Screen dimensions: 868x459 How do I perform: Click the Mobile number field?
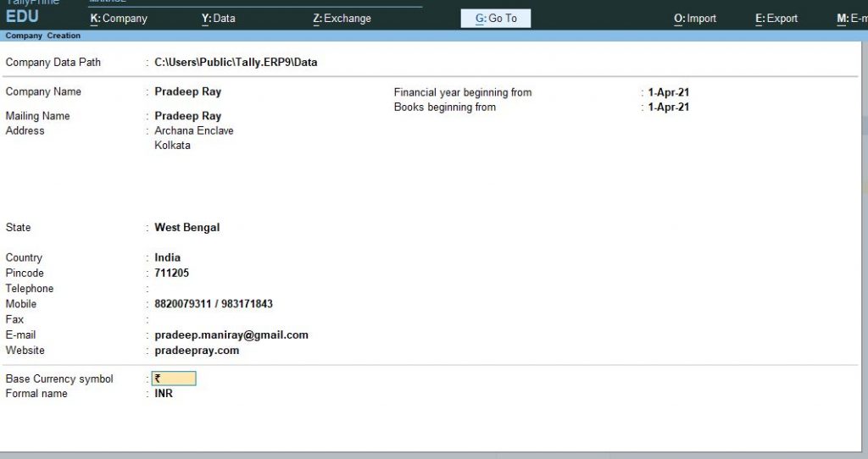[x=214, y=304]
